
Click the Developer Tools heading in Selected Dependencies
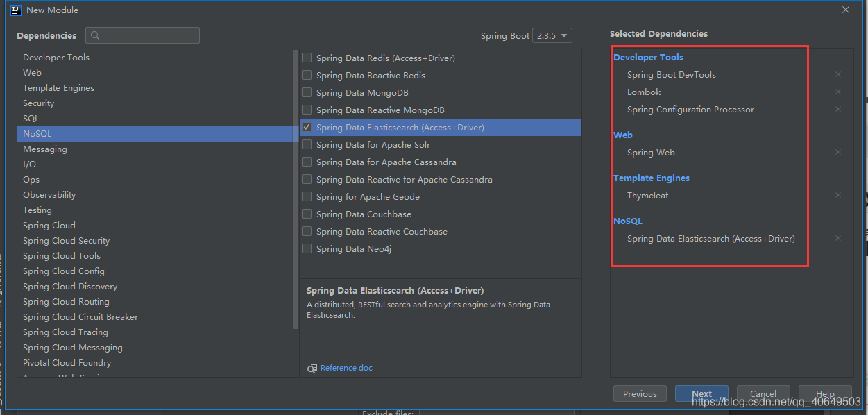[x=649, y=57]
